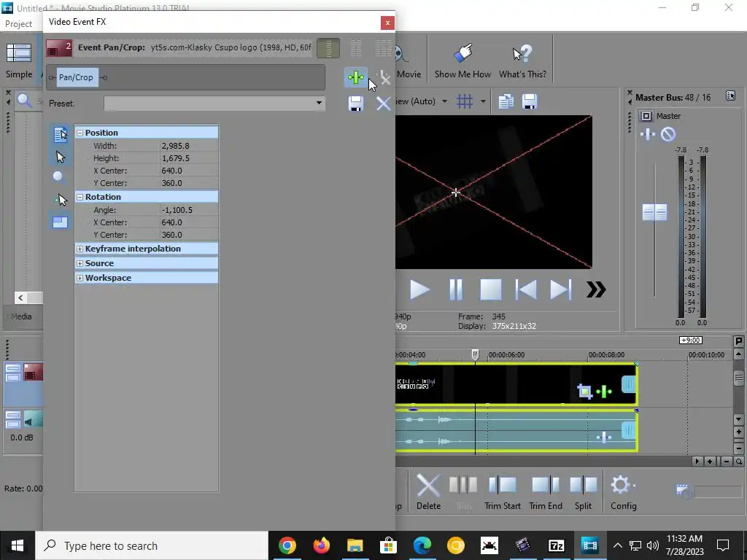Expand the Workspace section

[80, 278]
